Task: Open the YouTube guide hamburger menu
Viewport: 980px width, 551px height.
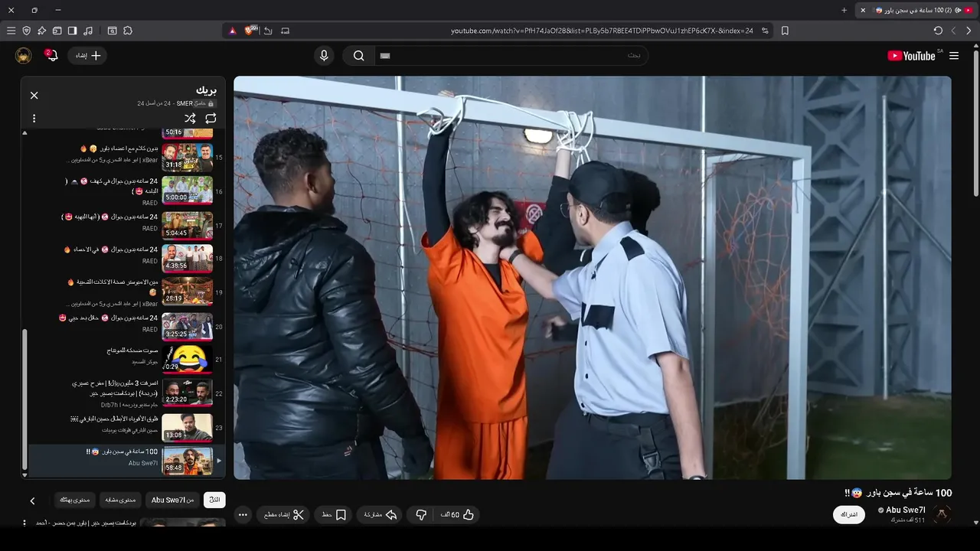Action: coord(954,56)
